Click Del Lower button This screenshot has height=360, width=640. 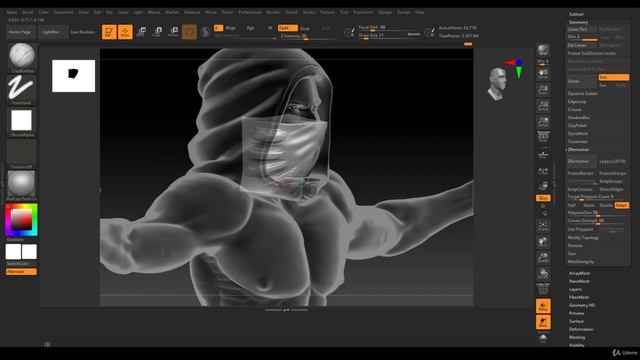coord(582,45)
